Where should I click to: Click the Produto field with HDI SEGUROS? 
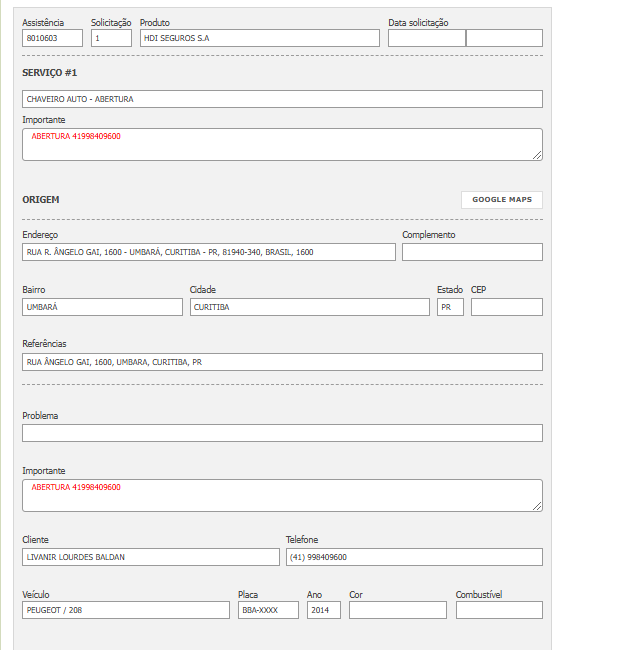point(259,38)
